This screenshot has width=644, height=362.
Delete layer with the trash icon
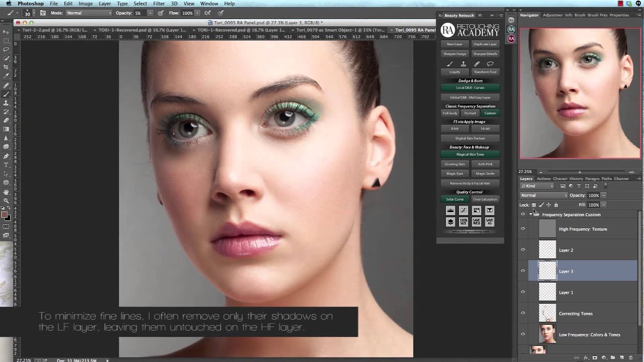click(x=631, y=357)
